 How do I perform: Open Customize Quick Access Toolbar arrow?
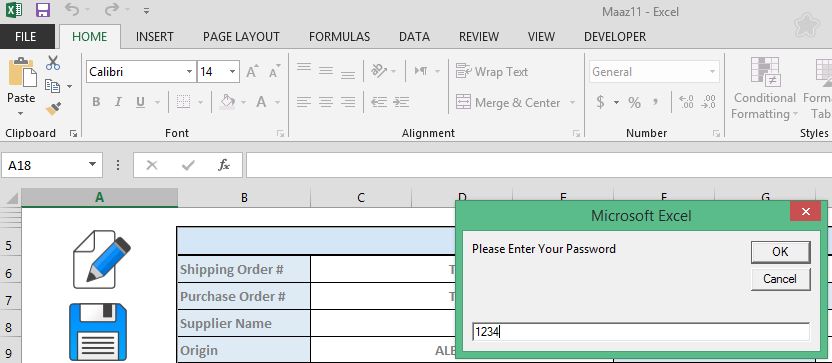pyautogui.click(x=146, y=11)
